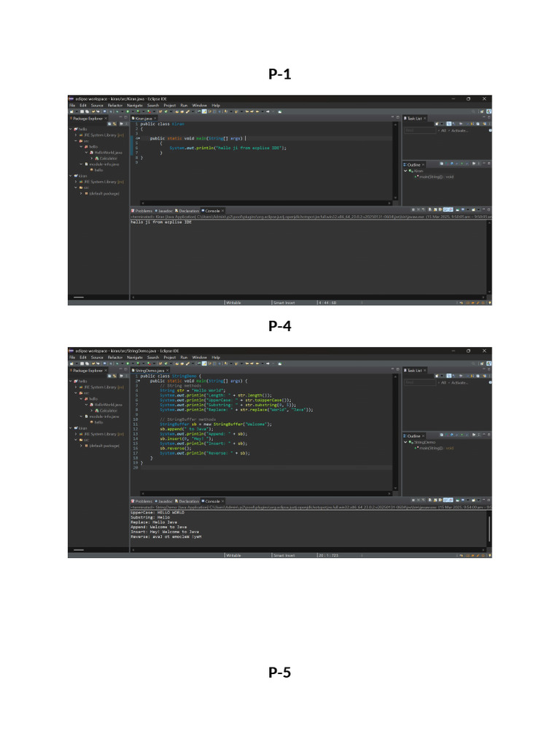Toggle Mark Occurrences in Kiran.java window toolbar

[204, 112]
